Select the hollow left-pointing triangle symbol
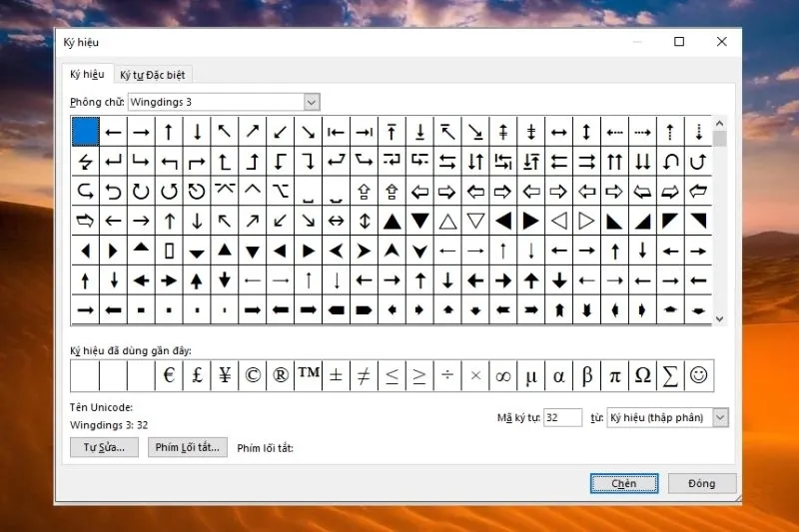This screenshot has height=532, width=799. click(x=558, y=221)
